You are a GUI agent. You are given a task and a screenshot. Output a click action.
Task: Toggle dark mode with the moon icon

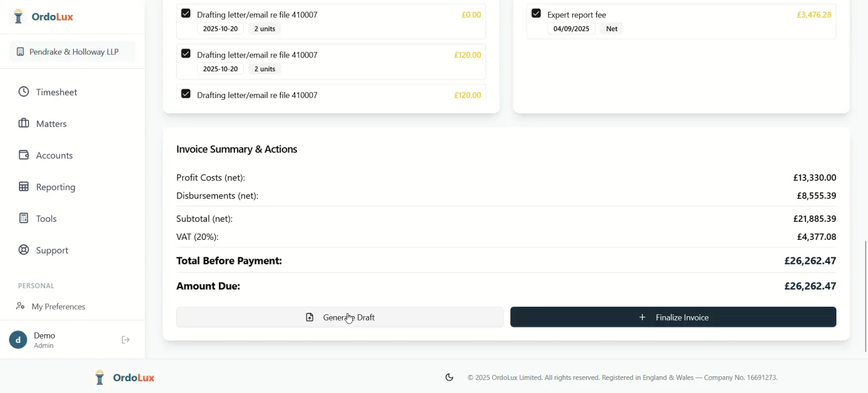pos(449,376)
